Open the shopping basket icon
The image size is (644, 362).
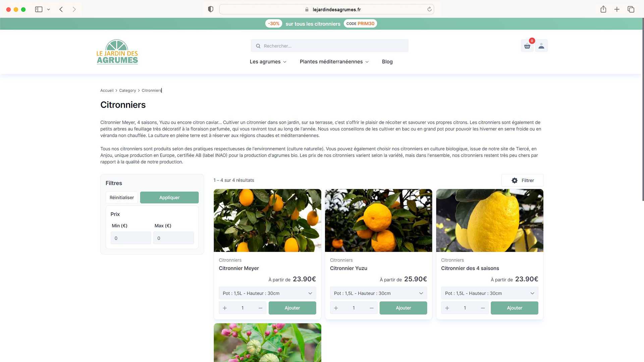[527, 46]
